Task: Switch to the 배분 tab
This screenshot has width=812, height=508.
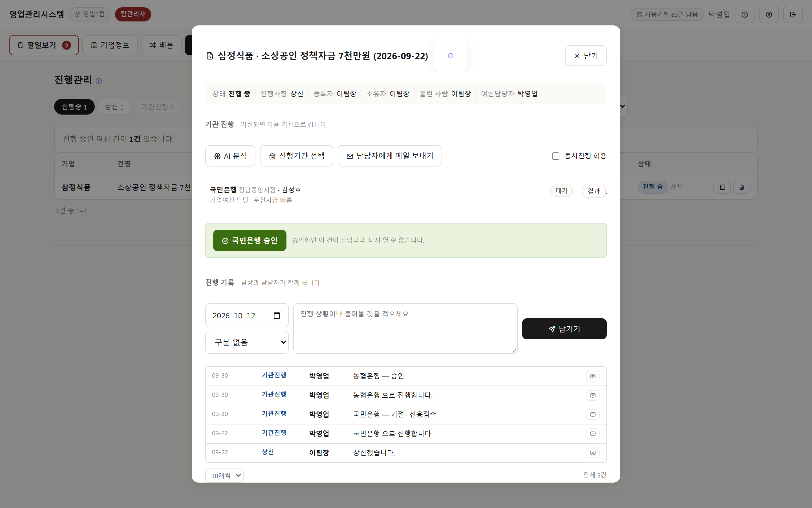Action: click(161, 45)
